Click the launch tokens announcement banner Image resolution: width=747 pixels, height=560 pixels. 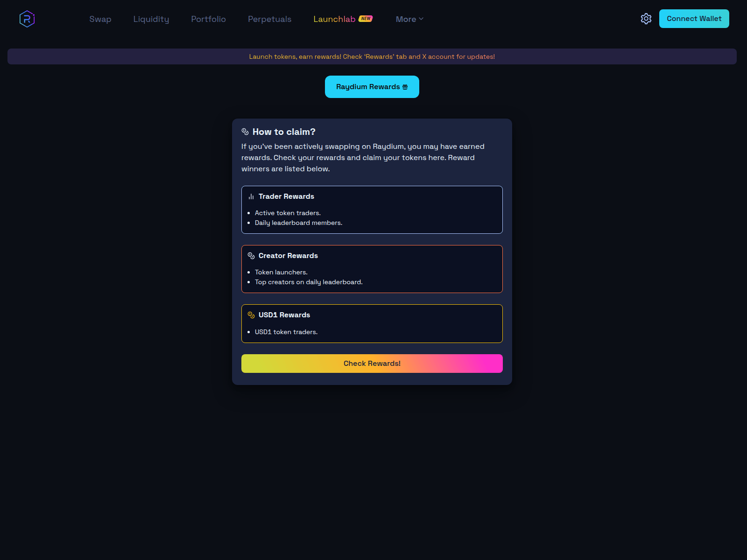pyautogui.click(x=372, y=56)
